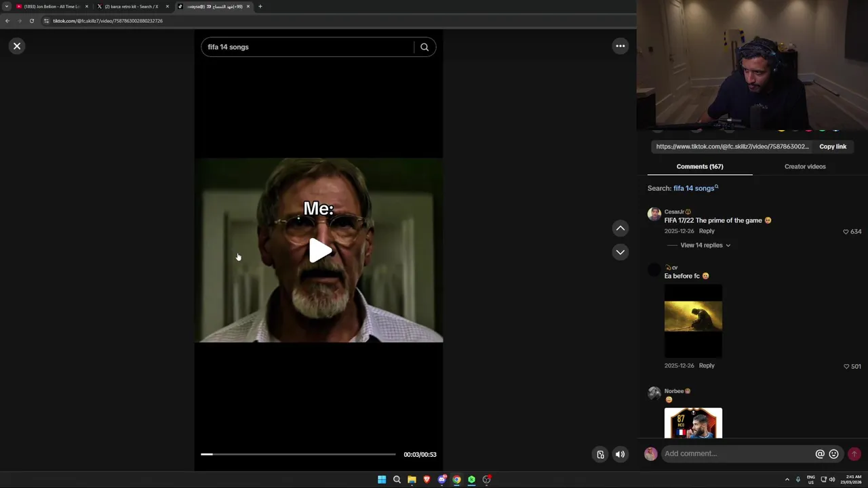
Task: Click the 2025-12-26 date under CesarJr's comment
Action: click(x=679, y=231)
